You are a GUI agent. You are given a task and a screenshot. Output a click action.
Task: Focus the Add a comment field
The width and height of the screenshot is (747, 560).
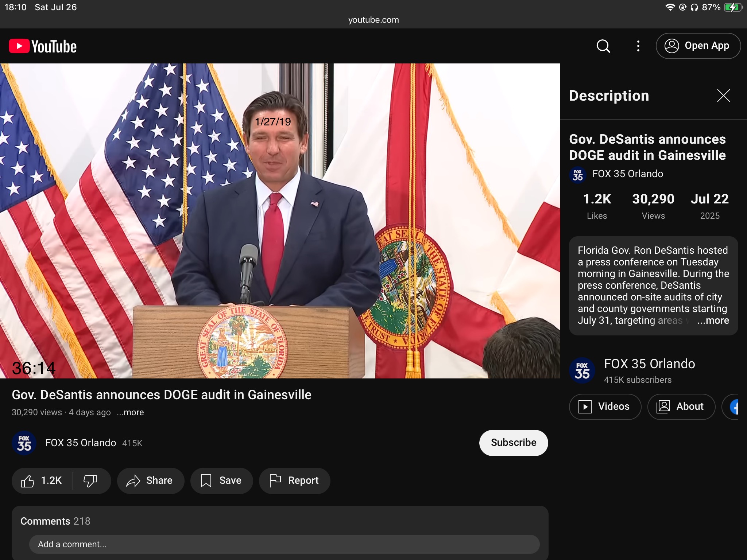[285, 544]
